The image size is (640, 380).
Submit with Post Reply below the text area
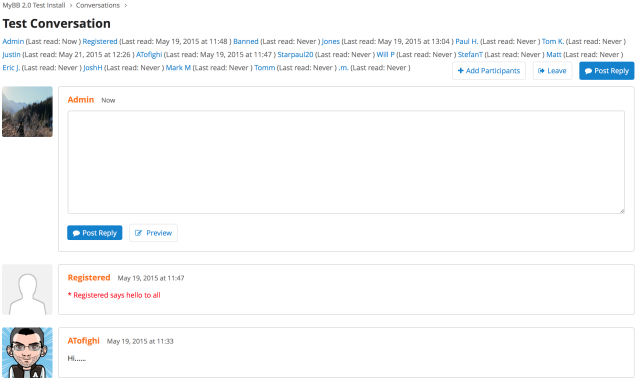[95, 233]
